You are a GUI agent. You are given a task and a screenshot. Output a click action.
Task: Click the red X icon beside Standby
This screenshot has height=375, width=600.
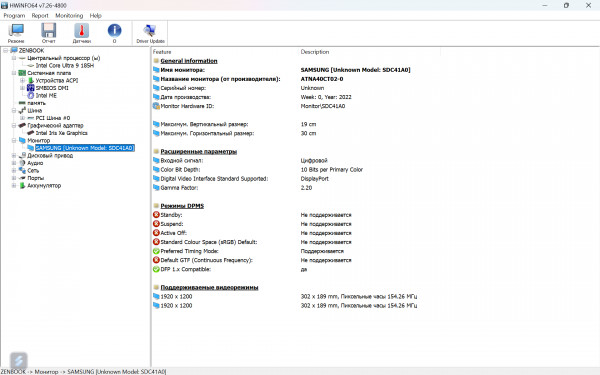coord(156,215)
